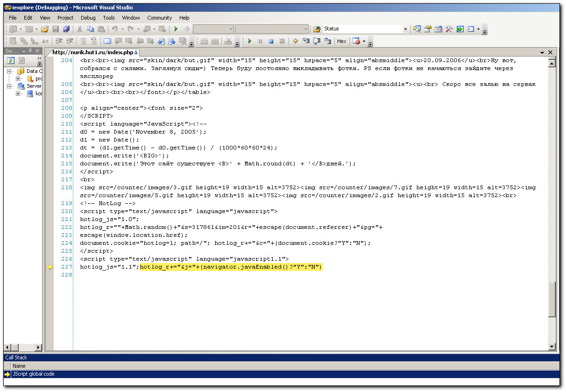Toggle Auto Hide pin on Server Explorer
This screenshot has width=566, height=392.
coord(30,51)
